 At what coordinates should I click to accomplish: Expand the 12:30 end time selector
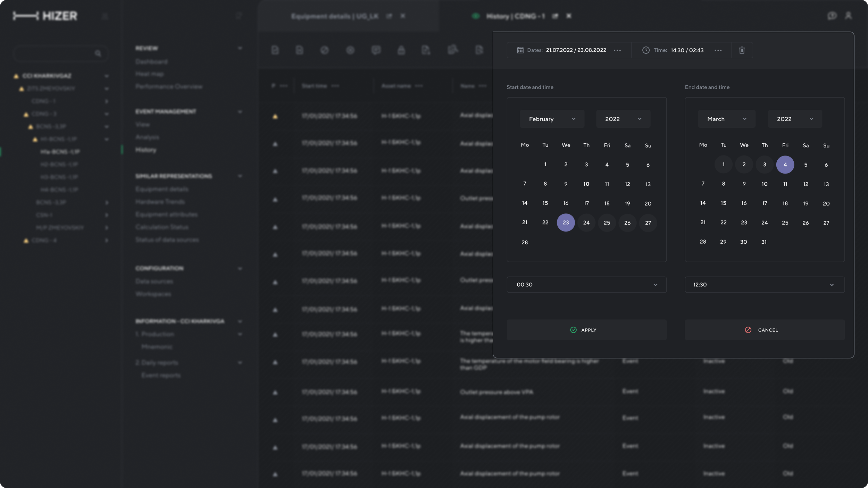764,285
